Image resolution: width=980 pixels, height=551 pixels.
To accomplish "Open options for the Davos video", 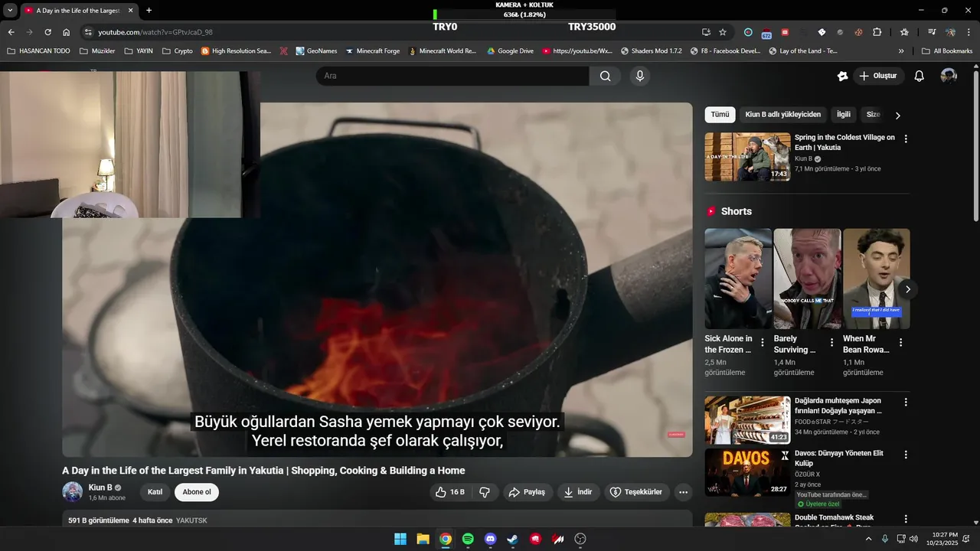I will [x=906, y=455].
